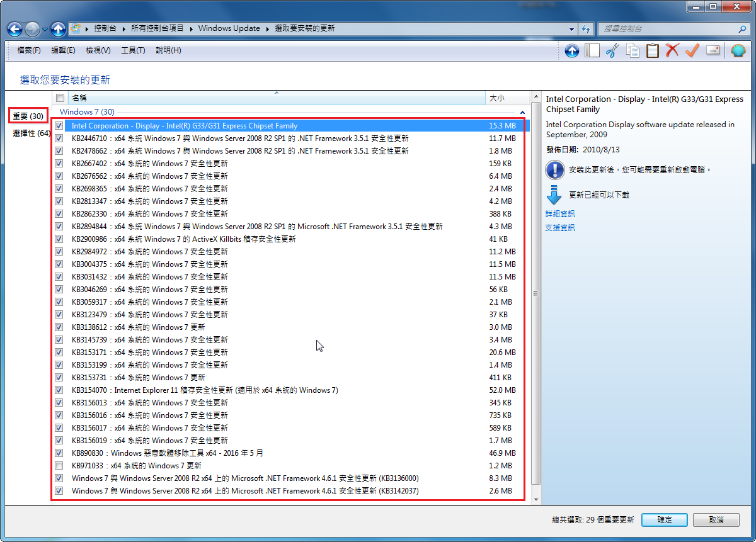Uncheck the KB3156019 update checkbox
Image resolution: width=756 pixels, height=542 pixels.
pos(59,441)
